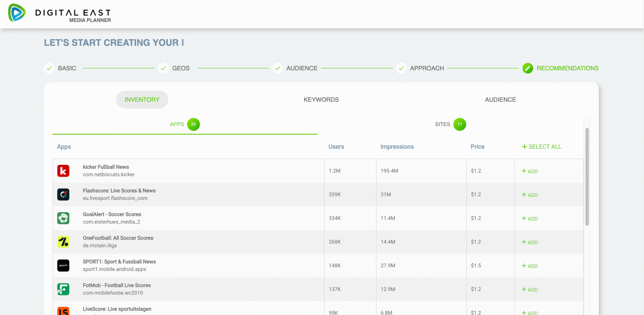The height and width of the screenshot is (315, 644).
Task: Go back to the Basic step
Action: tap(66, 68)
